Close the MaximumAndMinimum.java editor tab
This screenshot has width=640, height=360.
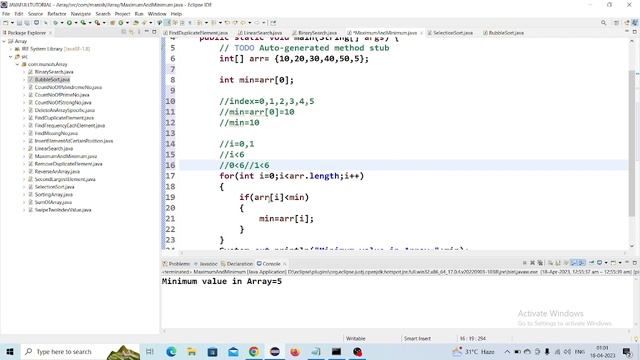click(x=421, y=33)
